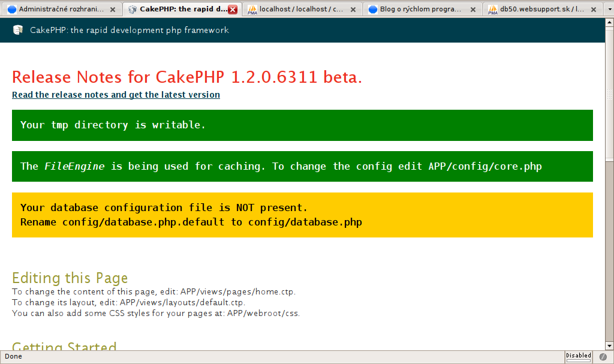Image resolution: width=614 pixels, height=364 pixels.
Task: Click the scrollbar down arrow
Action: [x=609, y=346]
